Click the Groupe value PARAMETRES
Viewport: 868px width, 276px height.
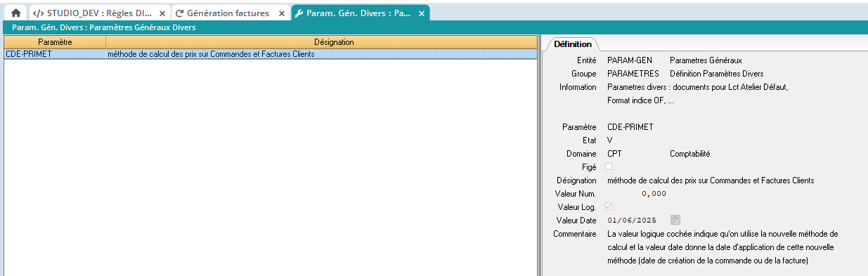pos(633,74)
